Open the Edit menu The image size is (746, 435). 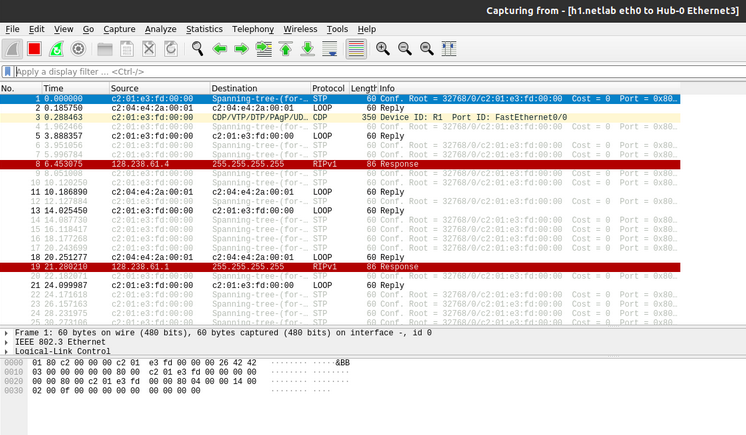coord(37,29)
